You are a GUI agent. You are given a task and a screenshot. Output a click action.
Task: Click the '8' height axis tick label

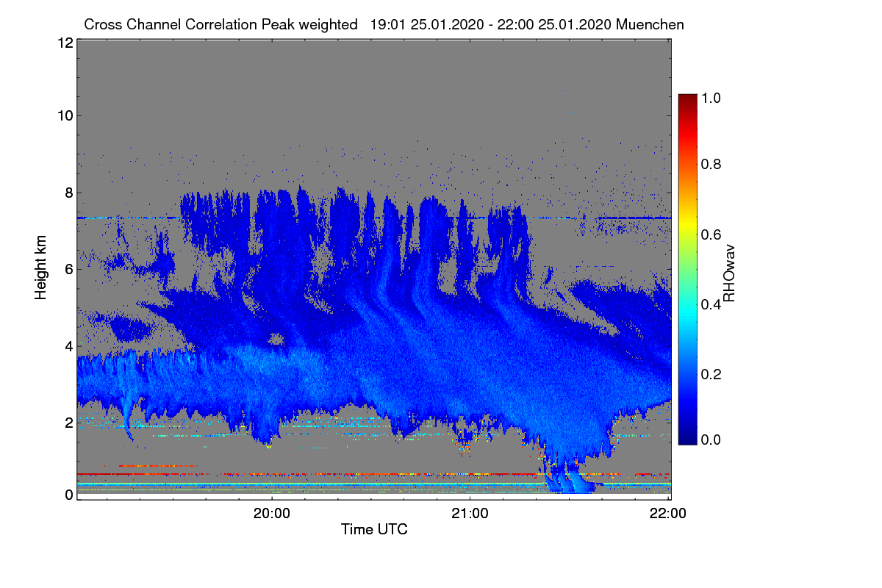pyautogui.click(x=69, y=193)
